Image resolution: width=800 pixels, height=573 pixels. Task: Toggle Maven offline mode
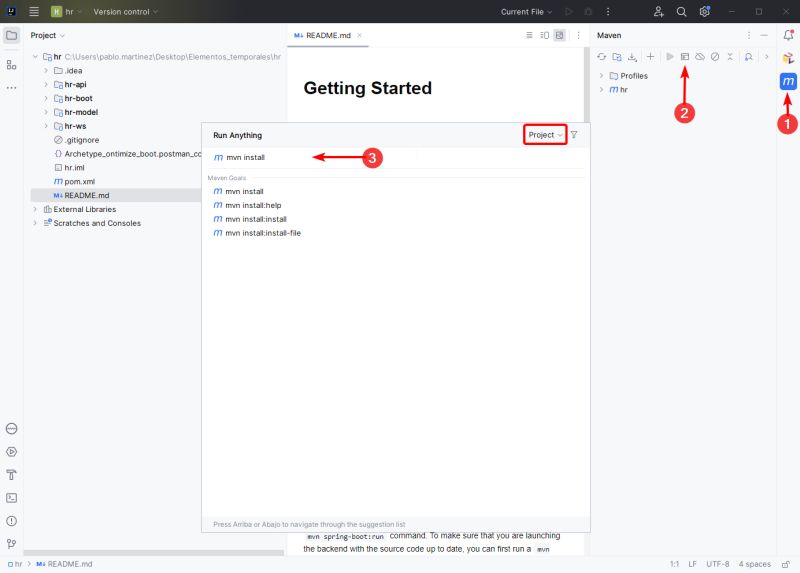700,57
